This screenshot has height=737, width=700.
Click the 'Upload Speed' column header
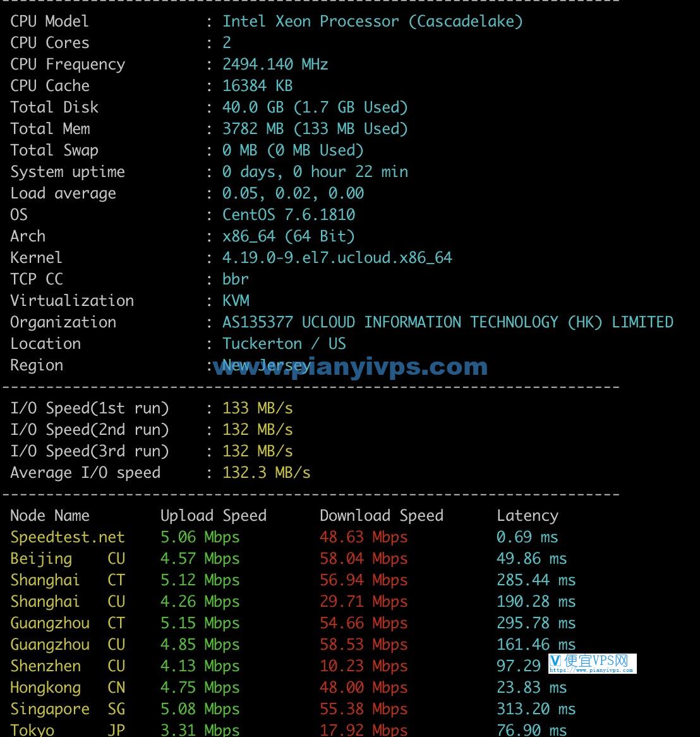click(214, 516)
